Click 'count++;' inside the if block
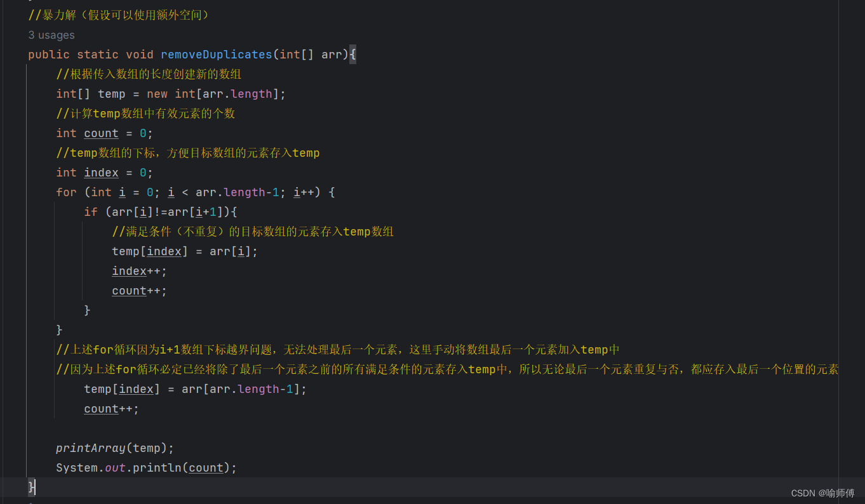This screenshot has height=504, width=865. click(x=140, y=291)
